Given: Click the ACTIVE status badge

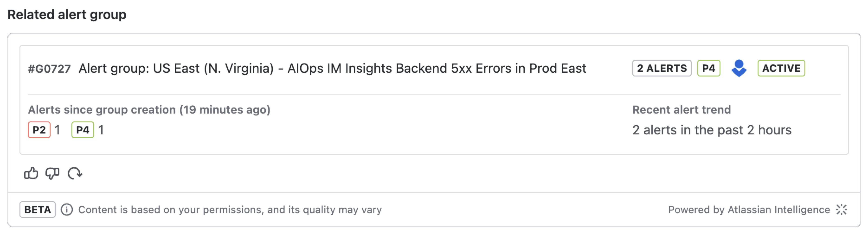Looking at the screenshot, I should click(781, 68).
